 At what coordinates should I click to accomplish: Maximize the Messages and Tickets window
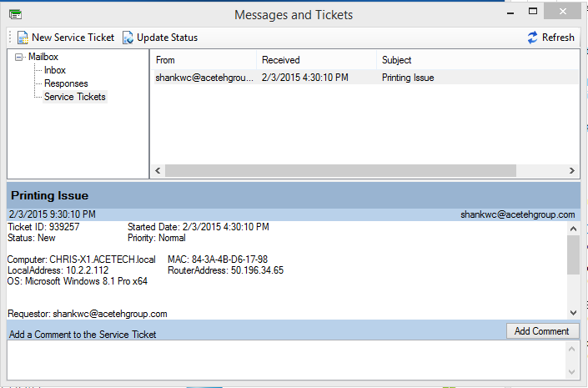532,11
